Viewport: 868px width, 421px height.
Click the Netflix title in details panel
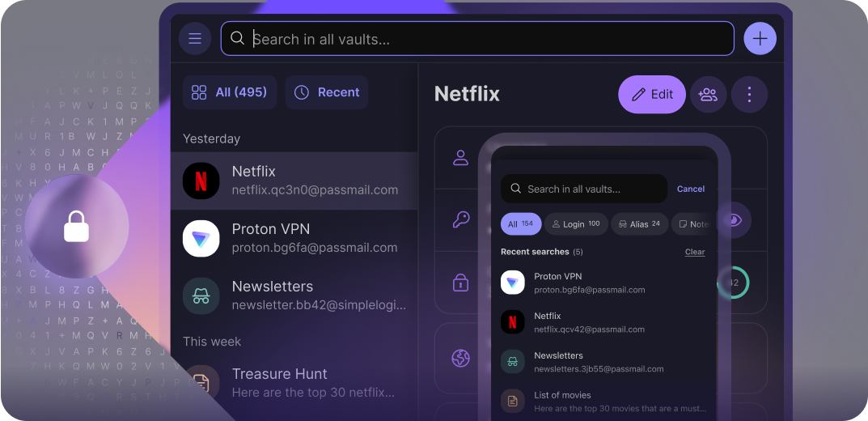point(467,94)
